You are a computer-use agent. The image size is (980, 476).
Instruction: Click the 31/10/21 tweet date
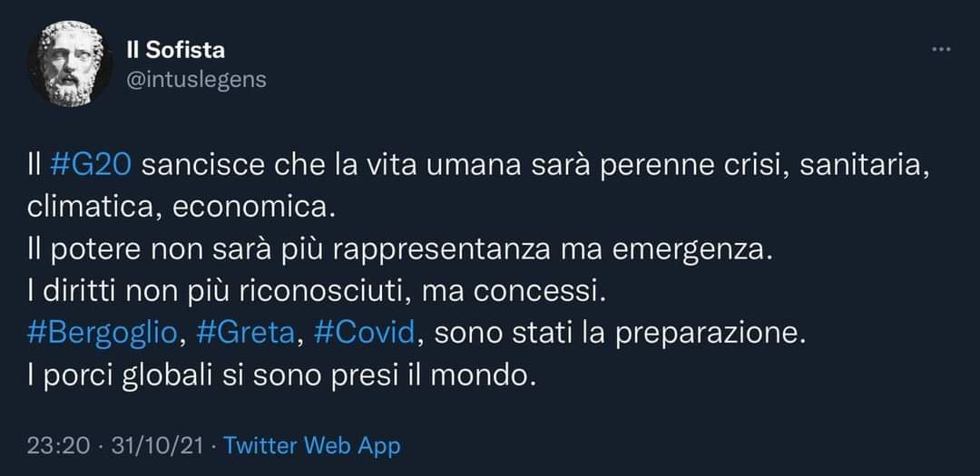pyautogui.click(x=156, y=446)
